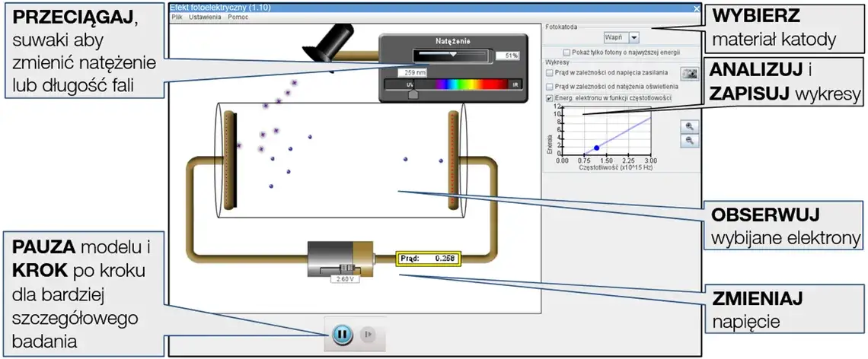Click the battery in the circuit
Image resolution: width=868 pixels, height=359 pixels.
[x=339, y=261]
